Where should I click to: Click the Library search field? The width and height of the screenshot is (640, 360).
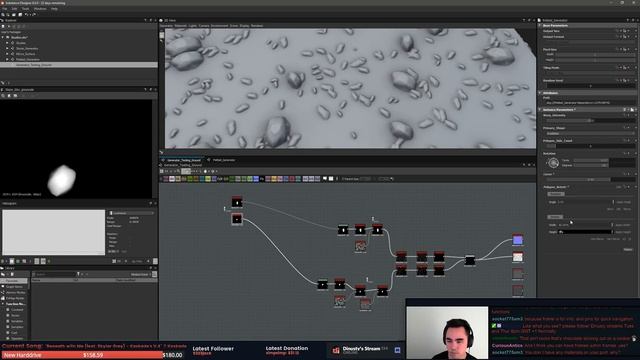point(54,274)
